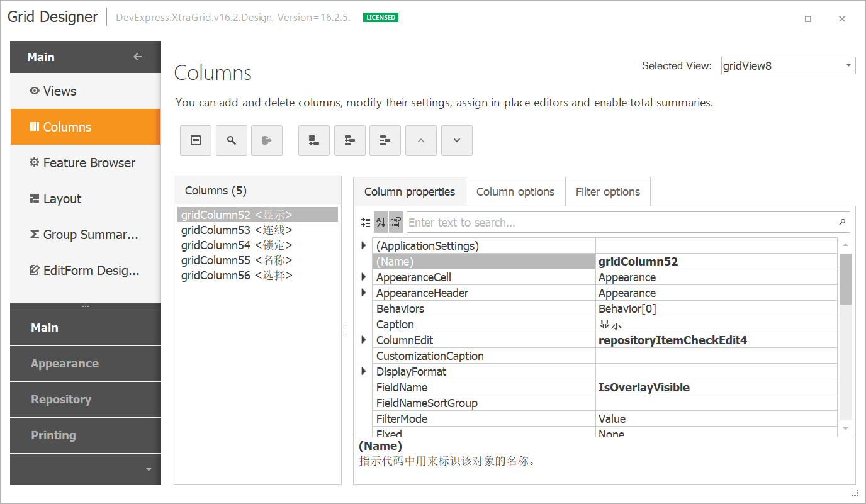Select gridColumn52 in the columns list
Image resolution: width=866 pixels, height=504 pixels.
point(257,215)
